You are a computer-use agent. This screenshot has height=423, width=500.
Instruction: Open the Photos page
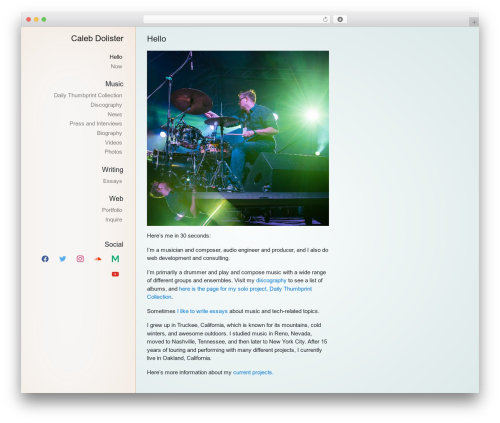[113, 152]
